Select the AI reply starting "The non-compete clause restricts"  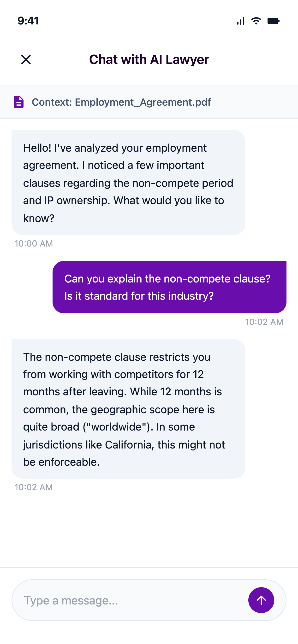[128, 409]
